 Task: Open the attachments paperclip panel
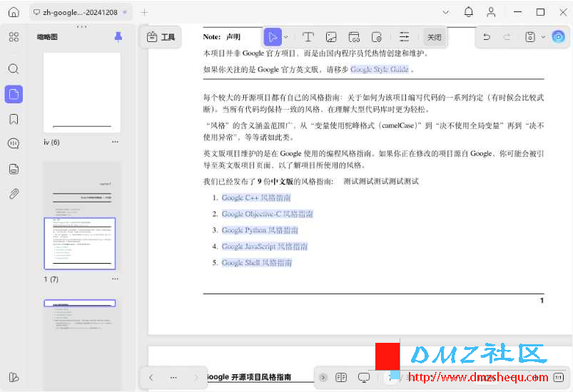pos(14,193)
